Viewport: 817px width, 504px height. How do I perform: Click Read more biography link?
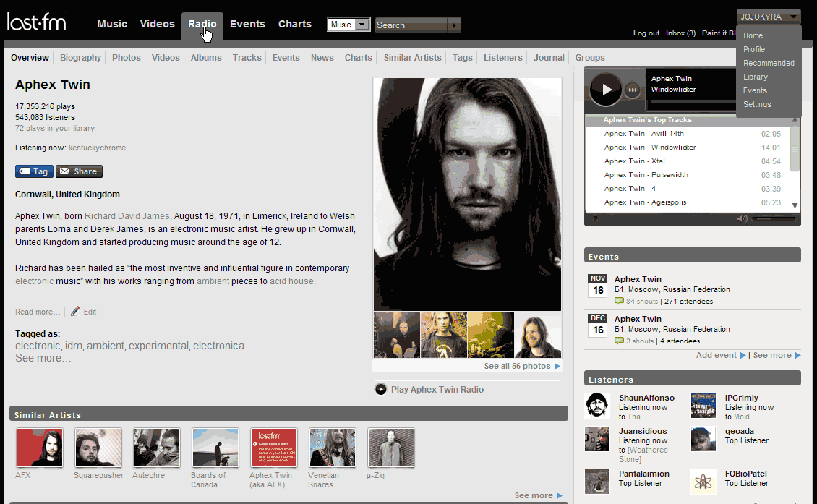pyautogui.click(x=38, y=312)
